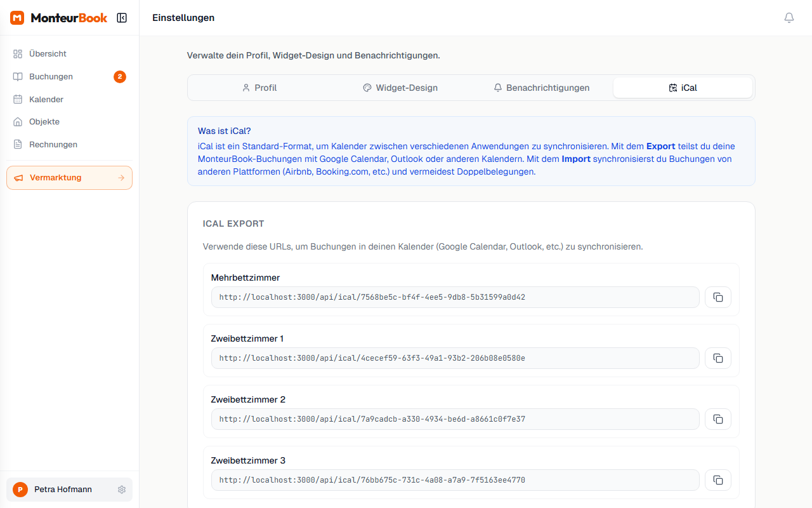Open Übersicht in the sidebar
This screenshot has width=812, height=508.
tap(48, 54)
